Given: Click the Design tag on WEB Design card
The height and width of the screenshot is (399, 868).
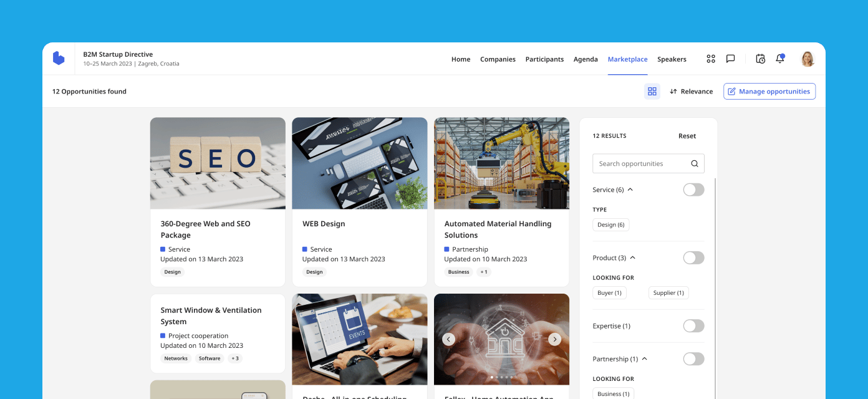Looking at the screenshot, I should [x=314, y=272].
